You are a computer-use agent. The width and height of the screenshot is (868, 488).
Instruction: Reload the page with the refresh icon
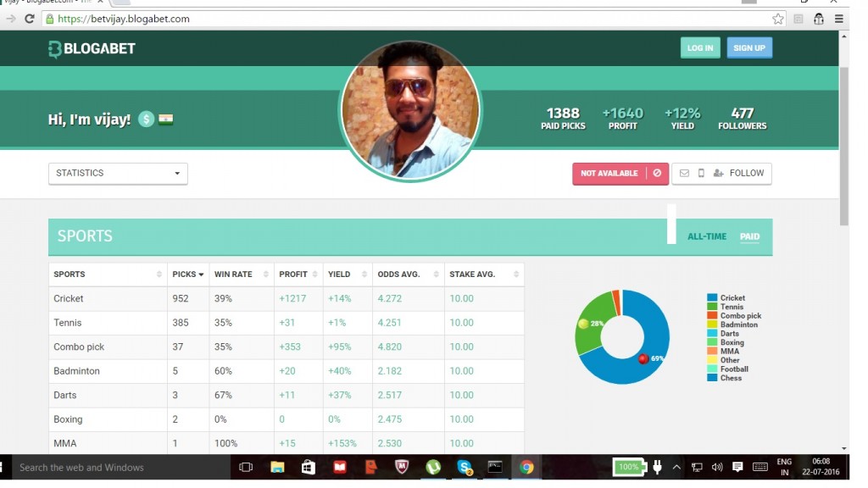coord(30,19)
